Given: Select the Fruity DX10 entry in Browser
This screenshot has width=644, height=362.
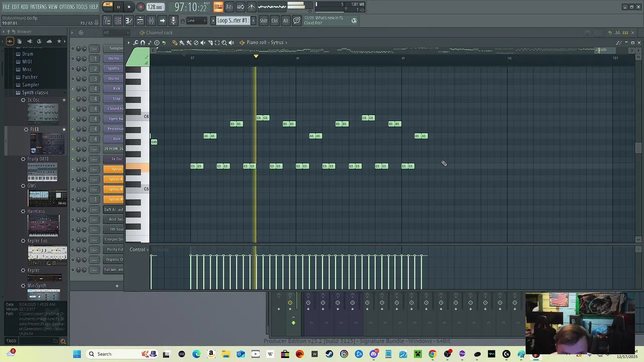Looking at the screenshot, I should coord(38,159).
